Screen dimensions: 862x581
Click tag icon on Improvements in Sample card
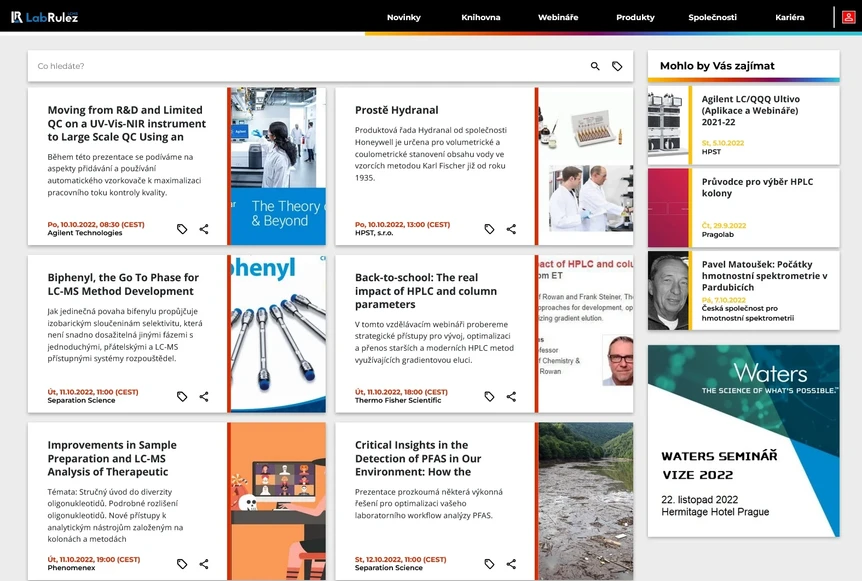[x=182, y=564]
